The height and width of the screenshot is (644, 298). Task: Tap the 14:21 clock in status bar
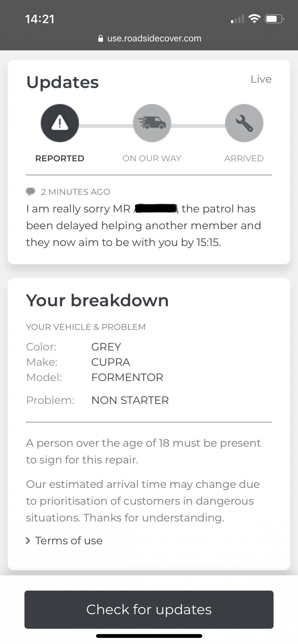[40, 19]
